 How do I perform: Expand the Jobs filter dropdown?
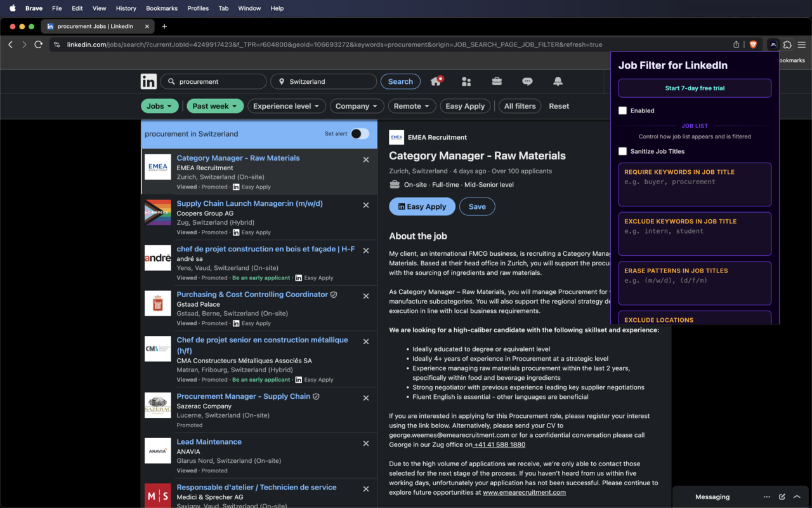[x=160, y=106]
